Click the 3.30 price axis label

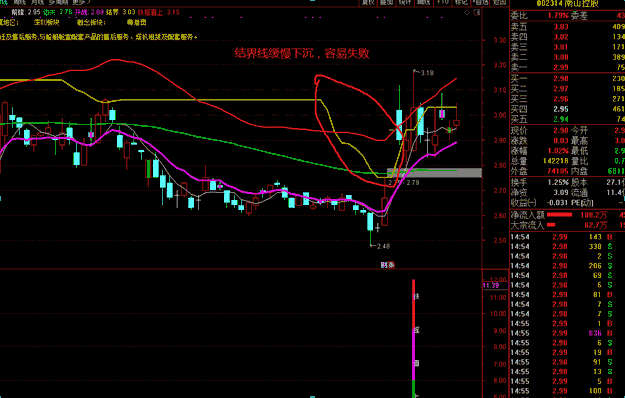pyautogui.click(x=500, y=40)
